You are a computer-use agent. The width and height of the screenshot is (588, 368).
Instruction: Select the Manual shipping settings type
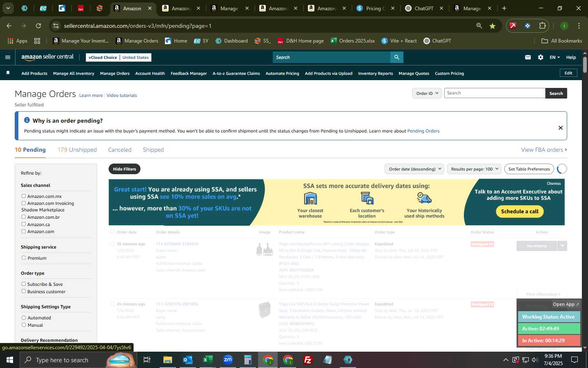[x=24, y=325]
